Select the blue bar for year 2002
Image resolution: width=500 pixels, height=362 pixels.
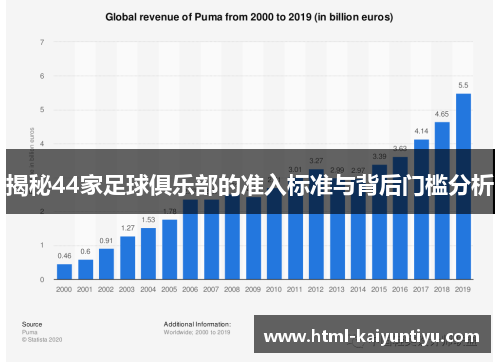pyautogui.click(x=106, y=264)
